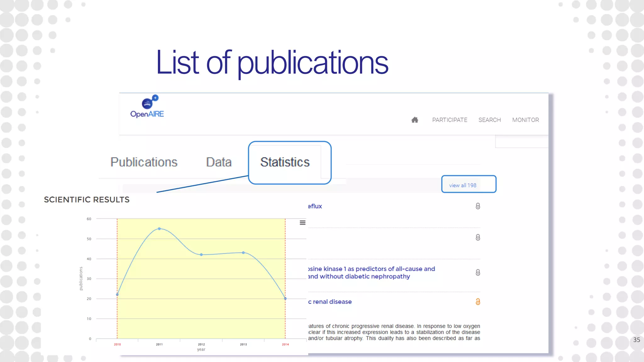Switch to the Data tab
This screenshot has height=362, width=644.
(x=219, y=162)
